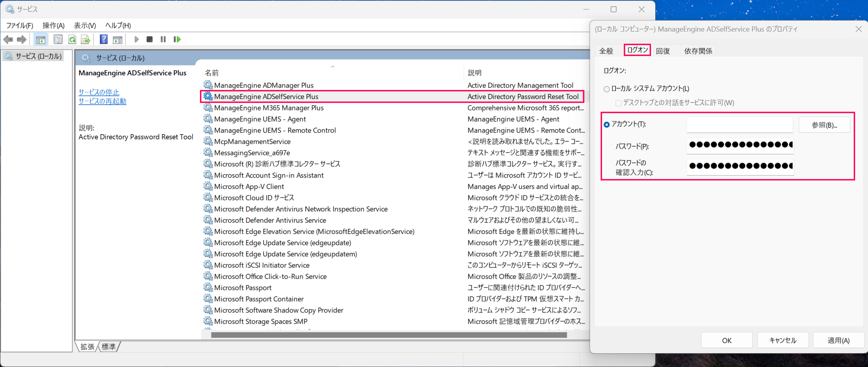Select the Microsoft Cloud ID サービス name
Image resolution: width=868 pixels, height=367 pixels.
pyautogui.click(x=254, y=198)
